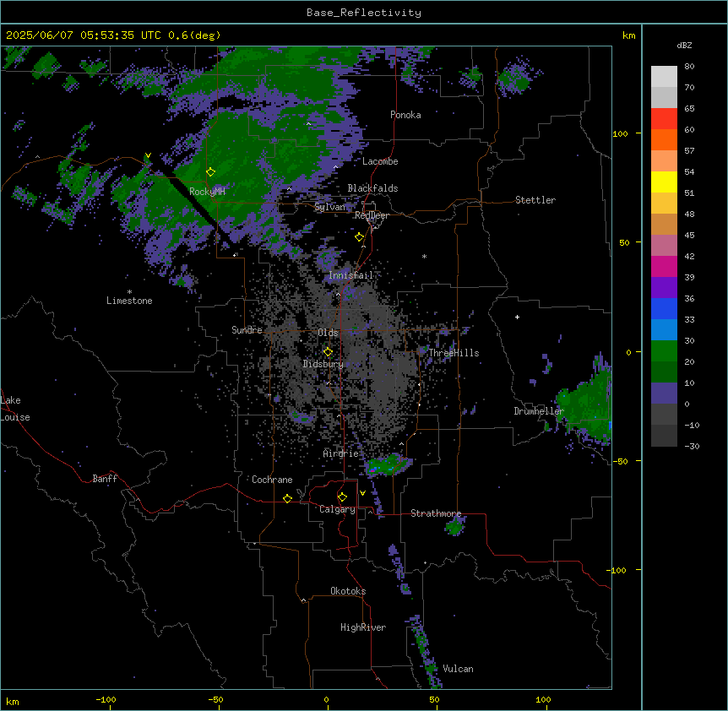Click the yellow diamond marker below RedDeer

360,237
